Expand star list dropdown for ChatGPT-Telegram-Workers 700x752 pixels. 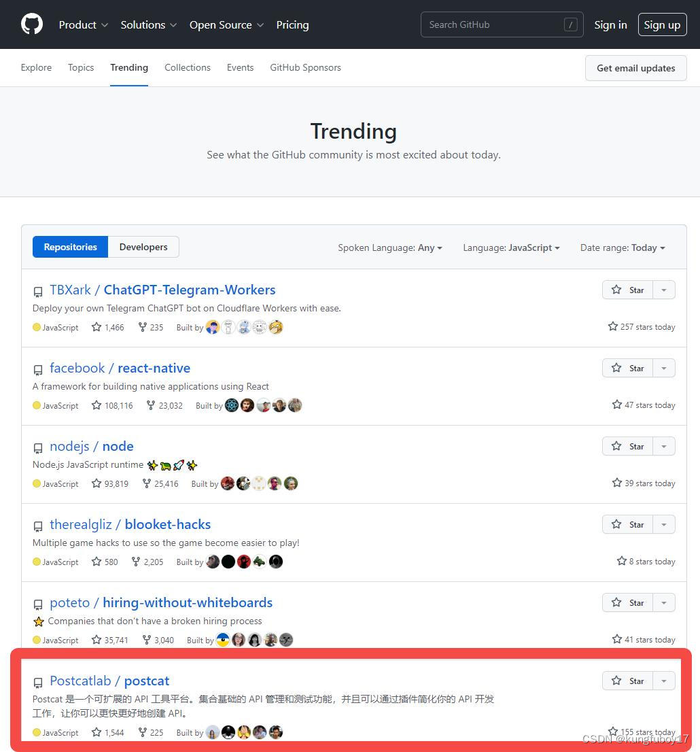pyautogui.click(x=664, y=290)
